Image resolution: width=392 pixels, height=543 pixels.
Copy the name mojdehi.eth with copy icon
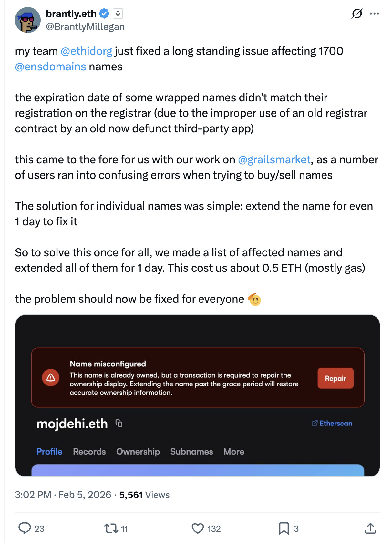[x=119, y=423]
